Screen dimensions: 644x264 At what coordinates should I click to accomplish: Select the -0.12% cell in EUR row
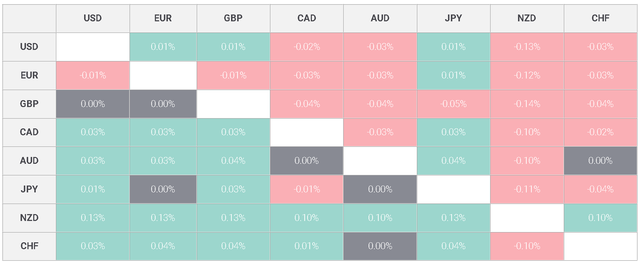pos(527,75)
